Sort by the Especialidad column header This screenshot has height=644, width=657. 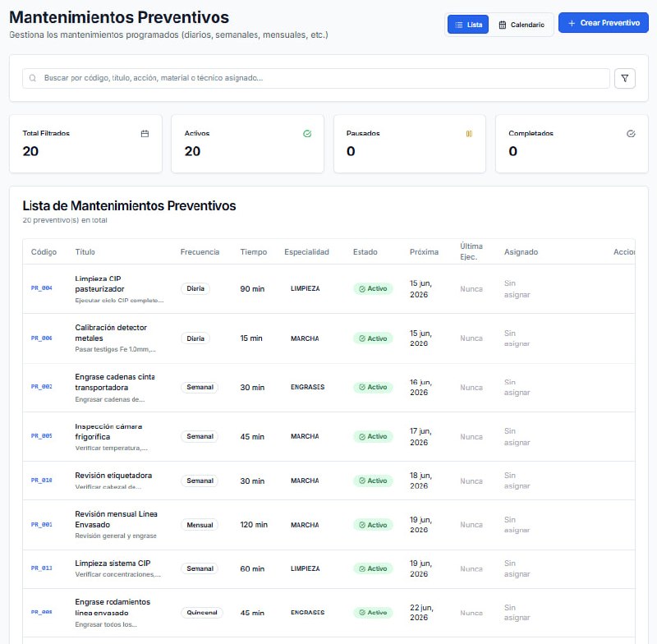(306, 252)
